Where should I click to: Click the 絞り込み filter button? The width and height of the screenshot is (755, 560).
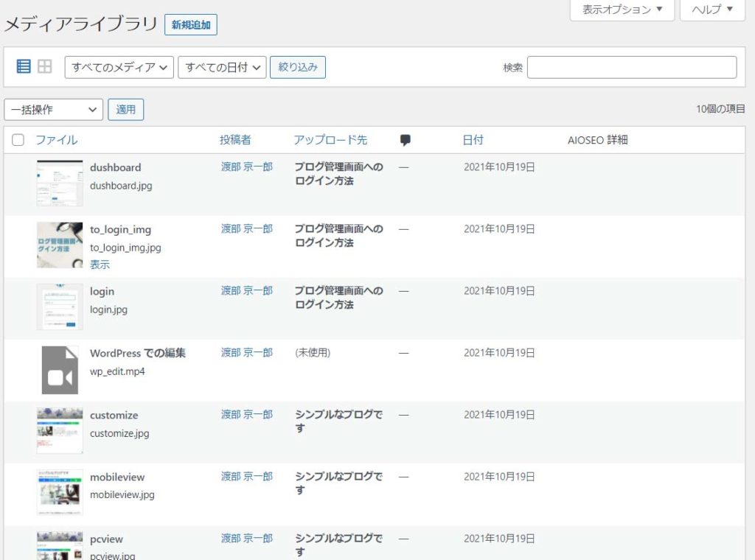[x=297, y=67]
